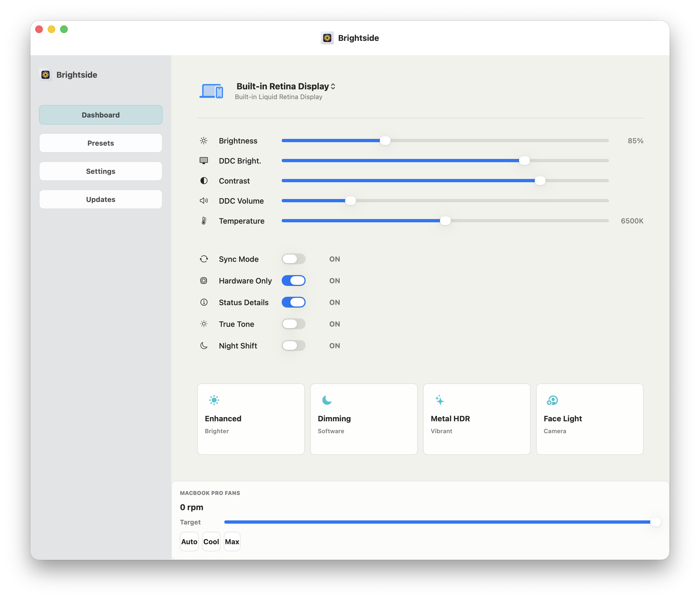Activate the Face Light Camera card
Image resolution: width=700 pixels, height=600 pixels.
589,419
